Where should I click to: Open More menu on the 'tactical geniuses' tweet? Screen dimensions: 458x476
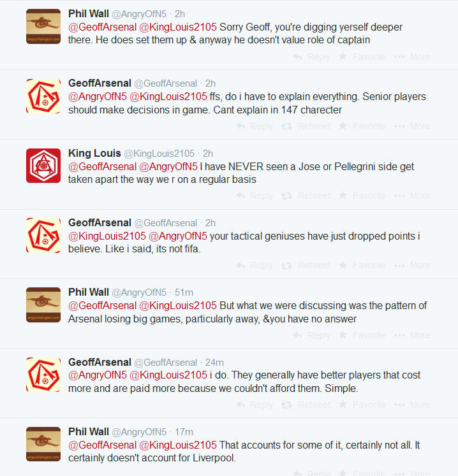click(x=400, y=266)
